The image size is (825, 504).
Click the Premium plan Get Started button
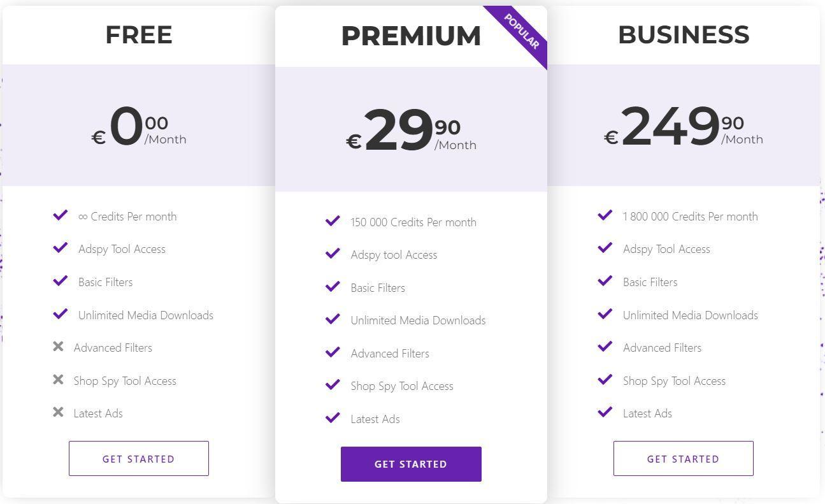click(411, 464)
